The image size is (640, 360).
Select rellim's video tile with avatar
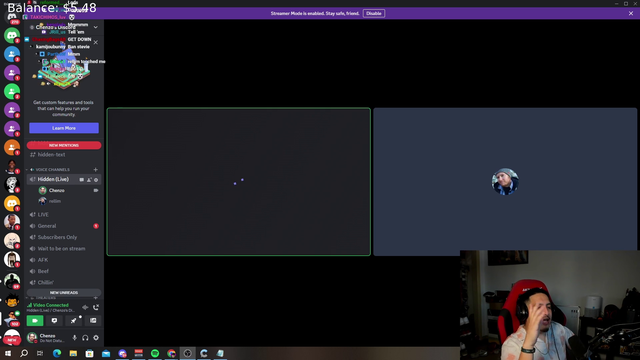point(505,182)
